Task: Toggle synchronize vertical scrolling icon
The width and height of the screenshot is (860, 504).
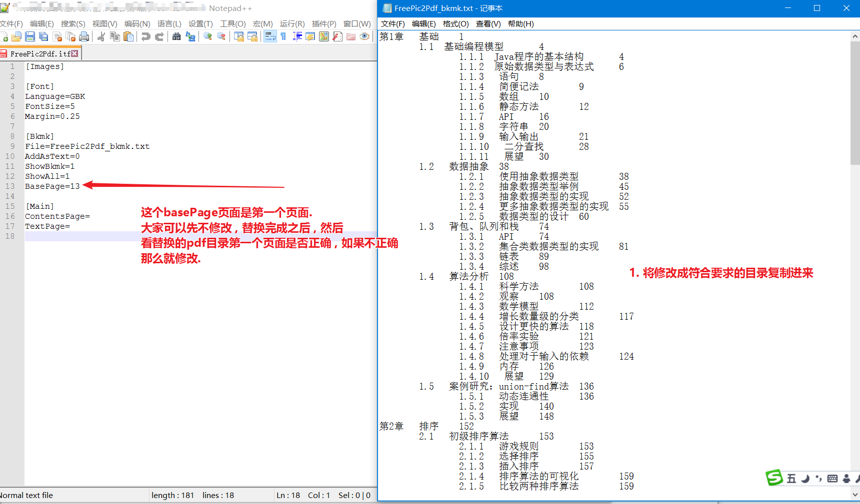Action: (238, 36)
